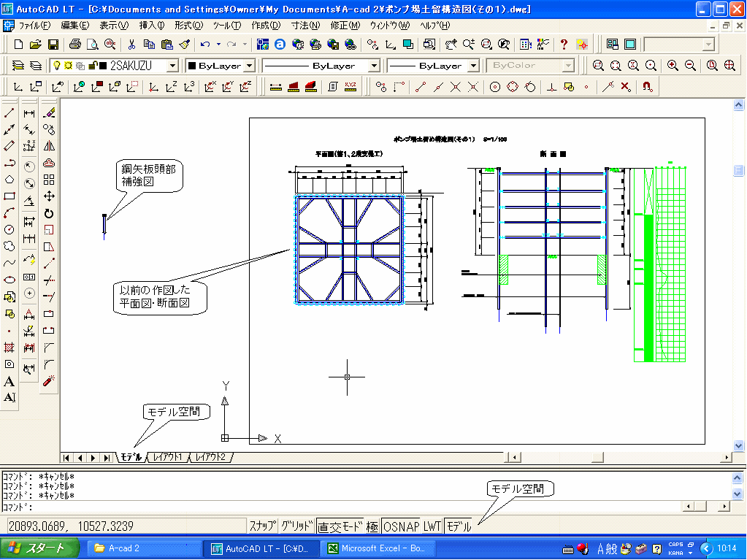The height and width of the screenshot is (560, 747).
Task: Switch to Microsoft Excel taskbar button
Action: pos(378,548)
